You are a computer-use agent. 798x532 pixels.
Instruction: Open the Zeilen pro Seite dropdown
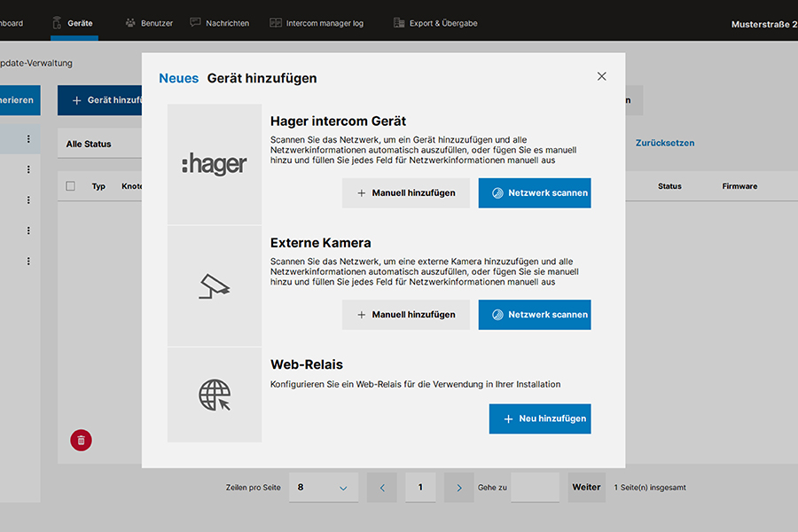[x=324, y=487]
